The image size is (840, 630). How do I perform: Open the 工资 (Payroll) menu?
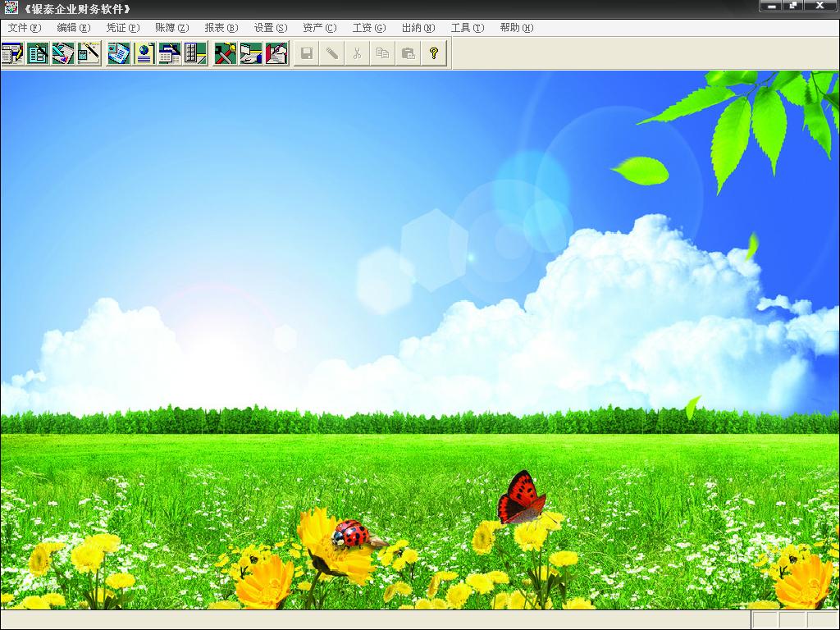coord(368,28)
